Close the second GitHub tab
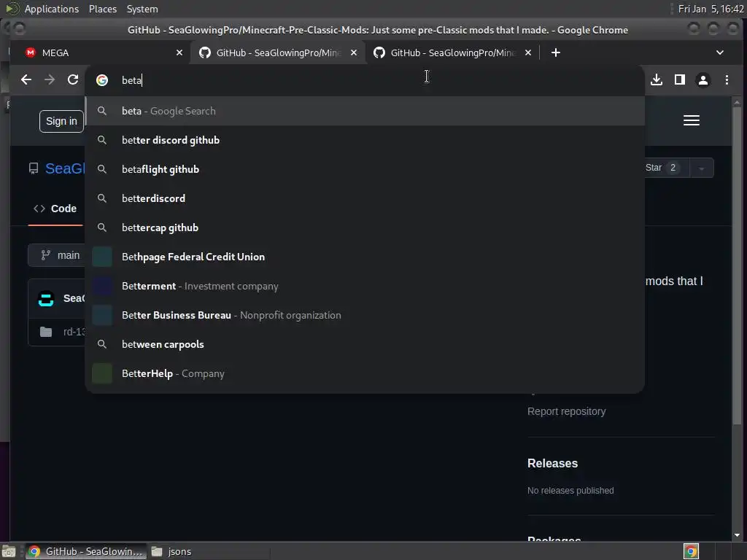Viewport: 747px width, 560px height. pyautogui.click(x=354, y=52)
